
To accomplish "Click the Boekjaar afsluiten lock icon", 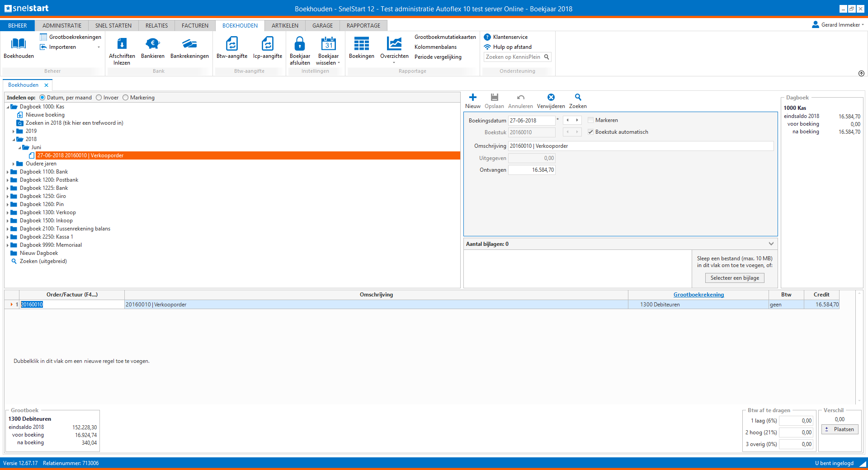I will tap(299, 44).
